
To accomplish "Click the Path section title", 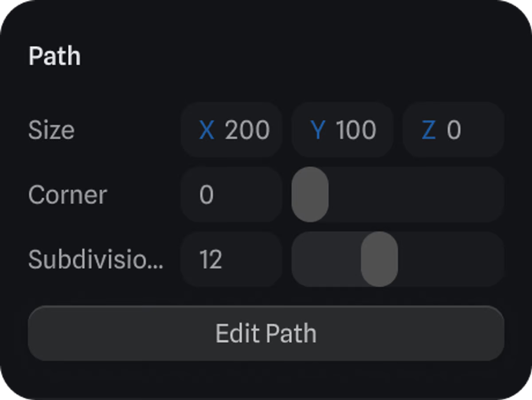I will point(55,56).
